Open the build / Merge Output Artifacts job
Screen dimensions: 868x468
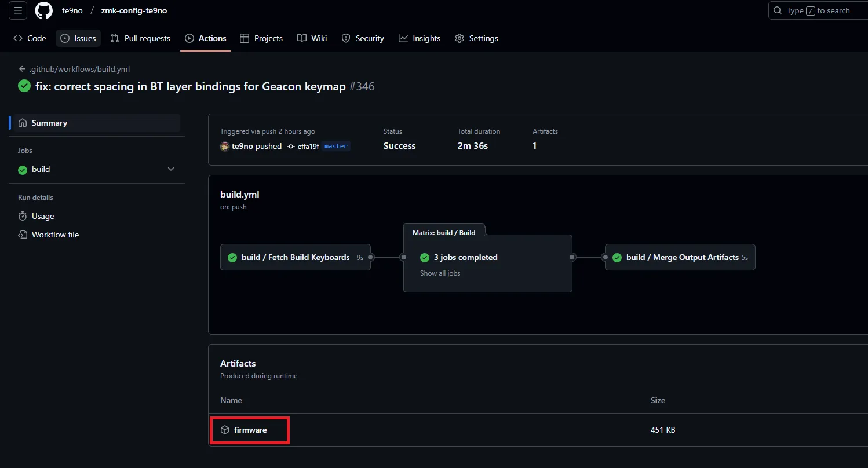(x=682, y=257)
